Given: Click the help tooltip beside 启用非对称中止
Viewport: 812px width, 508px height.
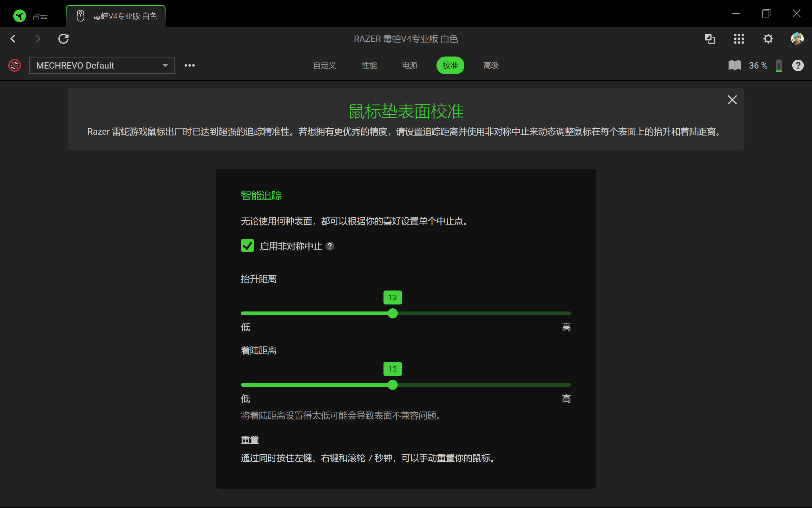Looking at the screenshot, I should (330, 246).
